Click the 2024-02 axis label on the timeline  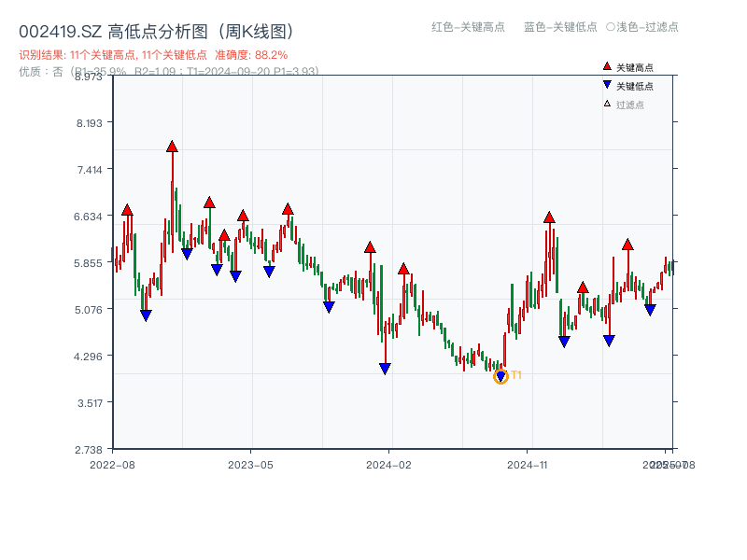point(390,463)
